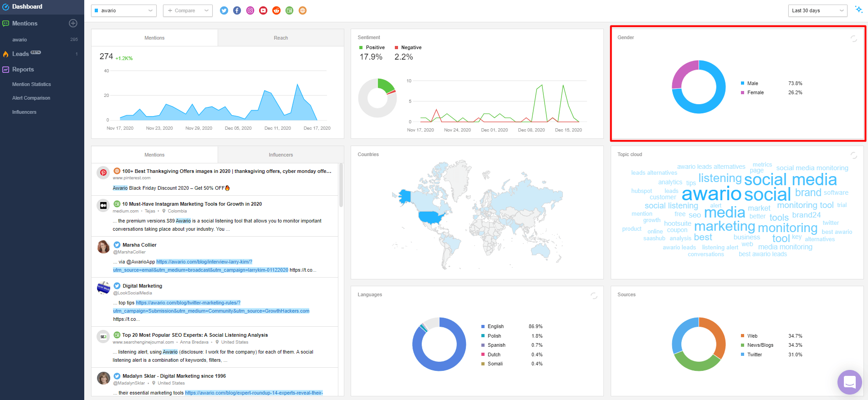Toggle the News/Blogs source filter icon
Viewport: 868px width, 400px height.
[289, 10]
